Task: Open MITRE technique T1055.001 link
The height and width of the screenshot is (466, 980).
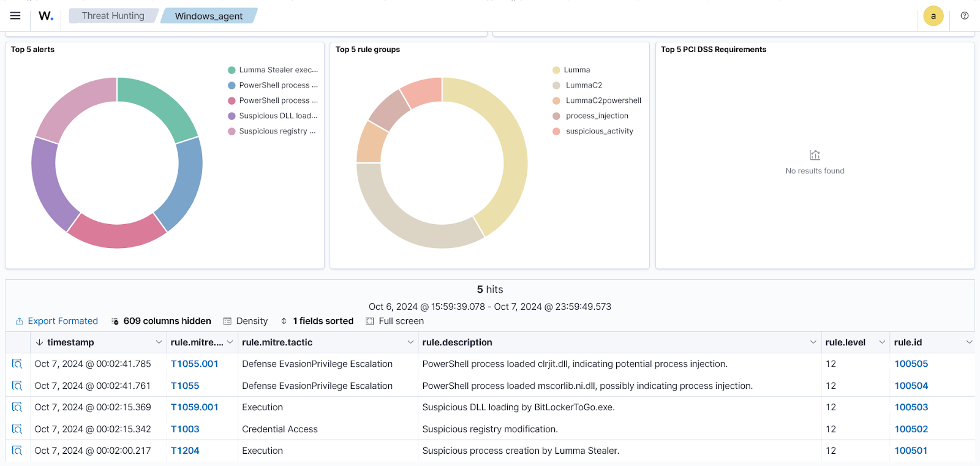Action: [x=195, y=364]
